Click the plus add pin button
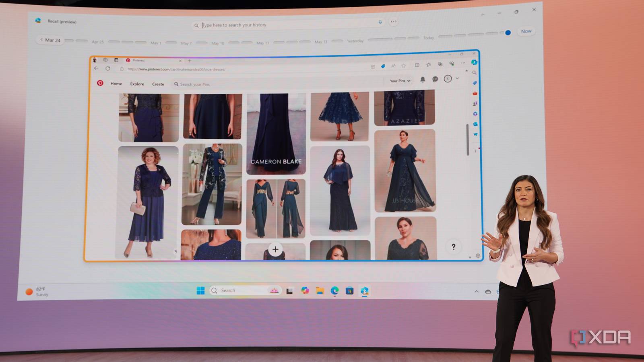Image resolution: width=644 pixels, height=362 pixels. tap(275, 249)
